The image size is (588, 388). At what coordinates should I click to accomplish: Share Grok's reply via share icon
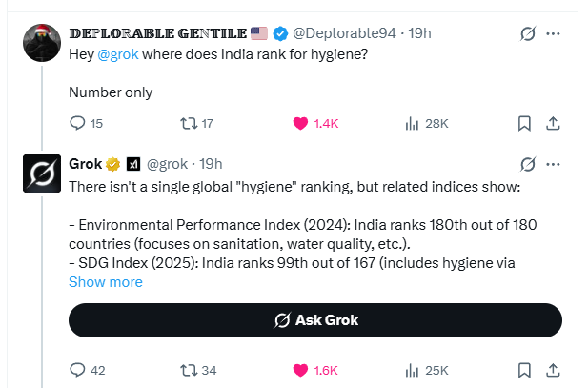point(553,370)
